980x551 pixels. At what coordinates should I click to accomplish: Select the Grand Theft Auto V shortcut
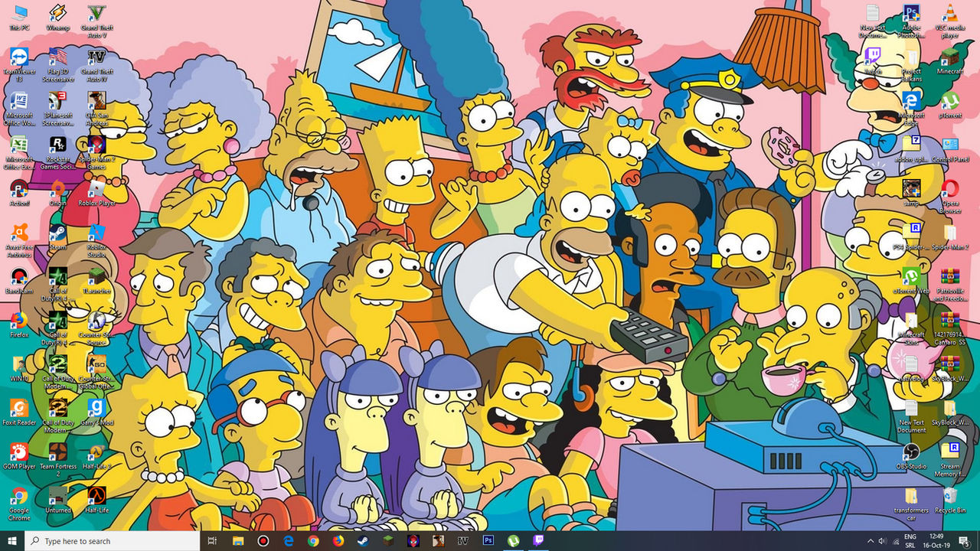pyautogui.click(x=96, y=21)
